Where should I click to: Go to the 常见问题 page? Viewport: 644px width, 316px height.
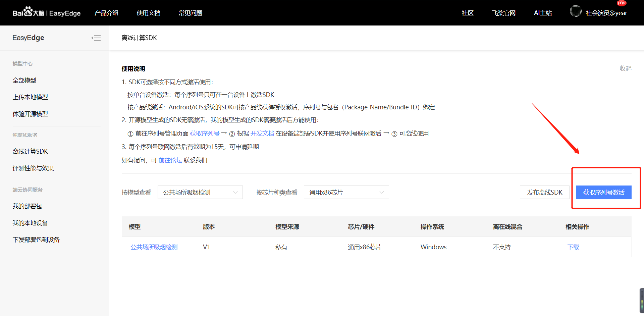pos(190,13)
